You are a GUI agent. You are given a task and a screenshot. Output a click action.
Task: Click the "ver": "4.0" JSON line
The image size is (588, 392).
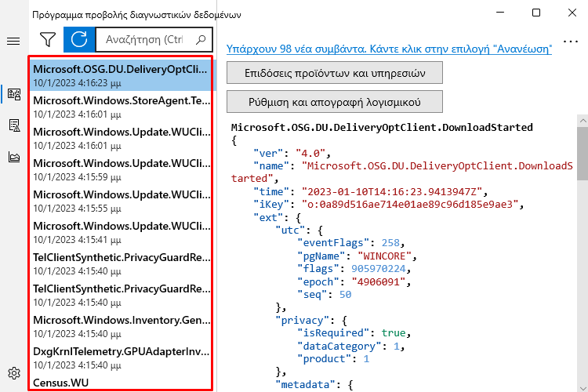[292, 154]
